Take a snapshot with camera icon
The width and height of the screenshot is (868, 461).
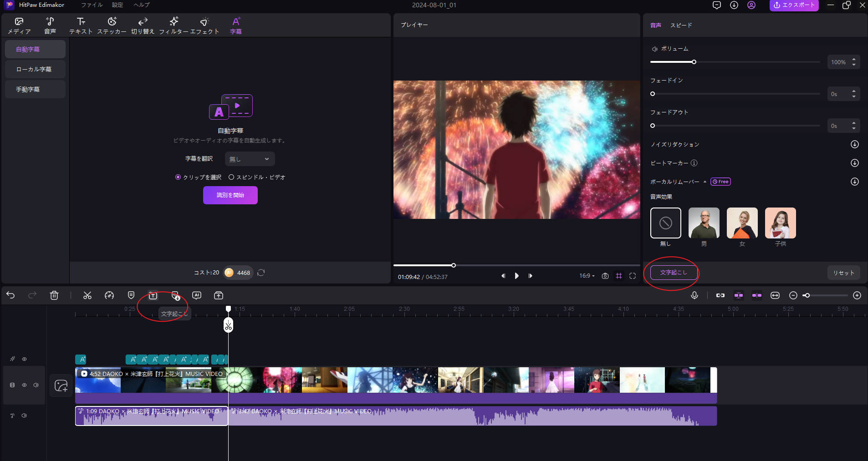pyautogui.click(x=605, y=276)
